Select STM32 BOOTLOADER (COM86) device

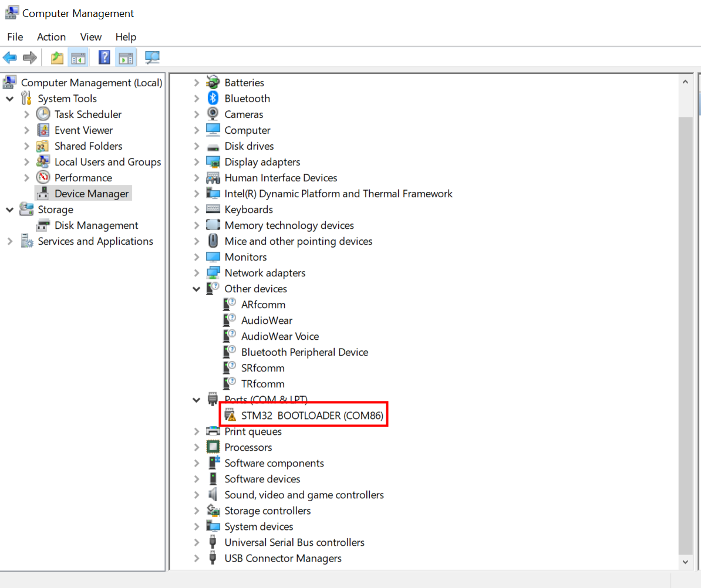point(312,415)
